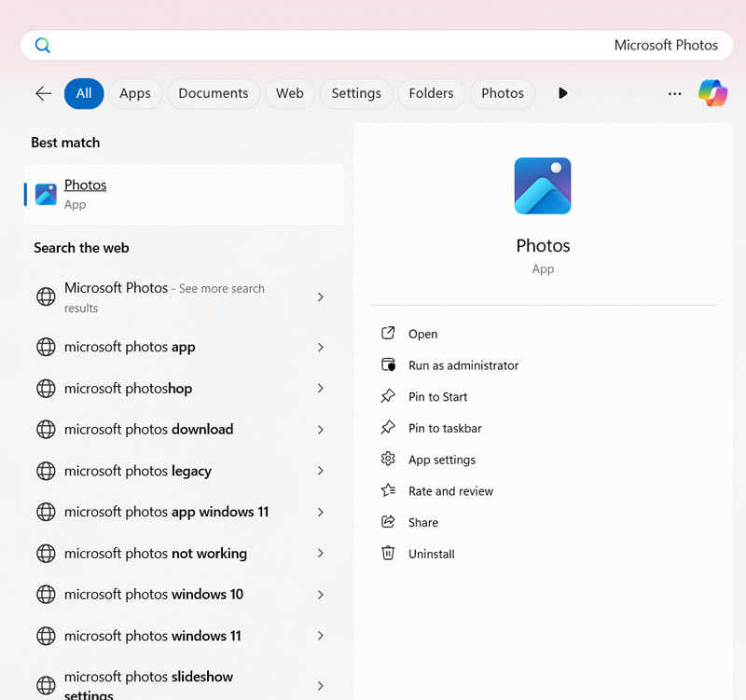Expand chevron for microsoft photoshop
This screenshot has width=746, height=700.
[321, 389]
